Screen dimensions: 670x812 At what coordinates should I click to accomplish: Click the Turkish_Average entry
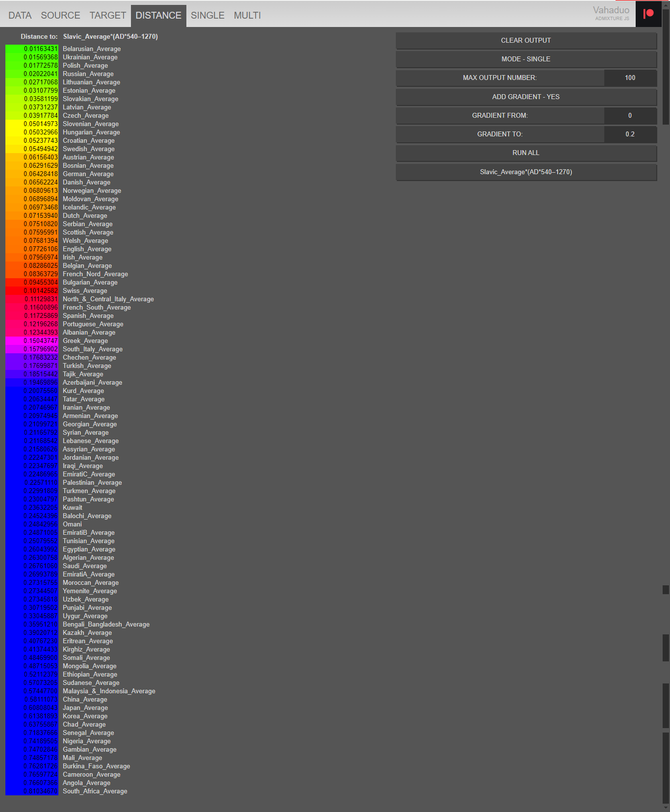tap(87, 366)
